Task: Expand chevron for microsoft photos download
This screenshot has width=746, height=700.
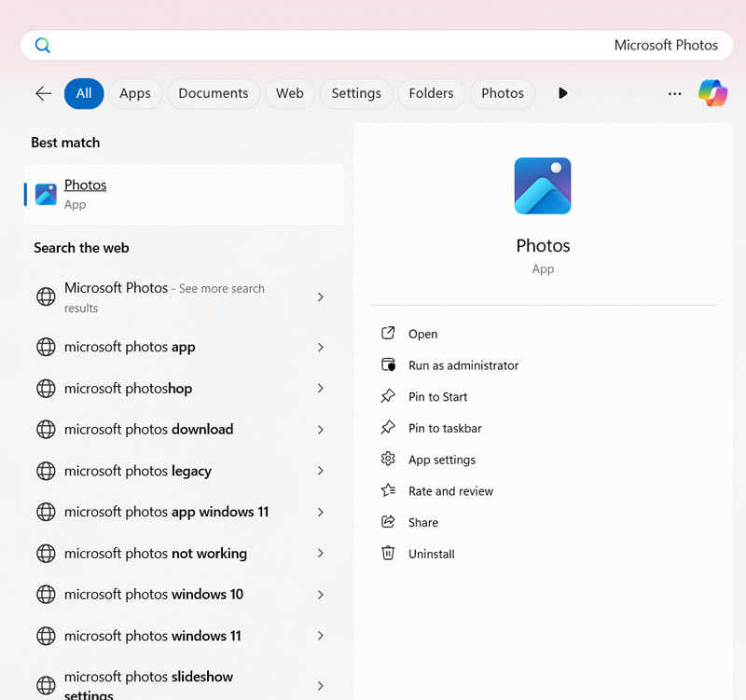Action: (321, 430)
